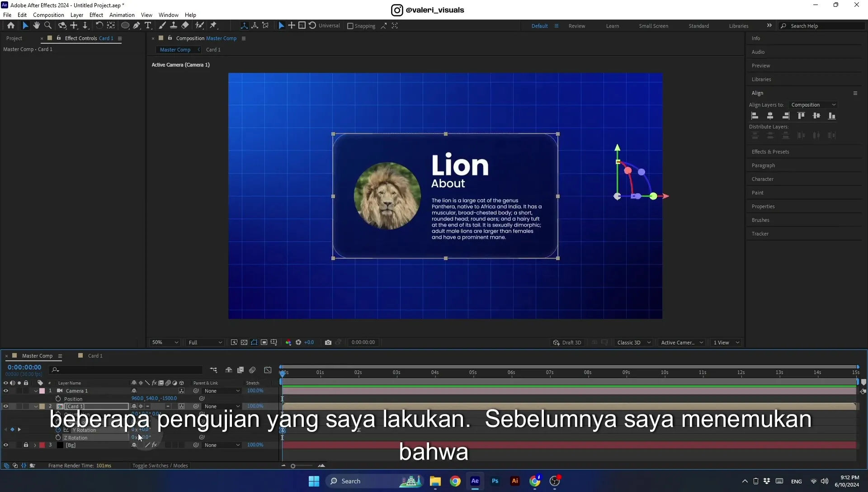The width and height of the screenshot is (868, 492).
Task: Open the Active Camera view dropdown
Action: click(x=682, y=343)
